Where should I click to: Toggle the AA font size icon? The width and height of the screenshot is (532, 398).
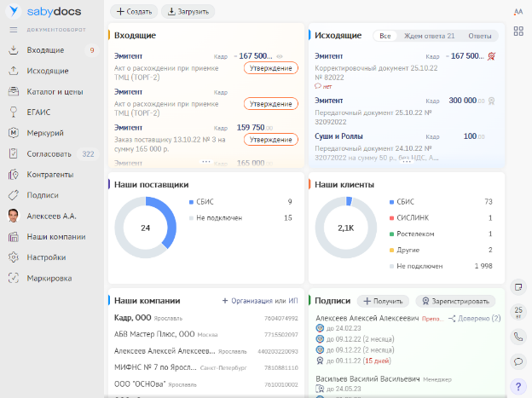click(518, 12)
